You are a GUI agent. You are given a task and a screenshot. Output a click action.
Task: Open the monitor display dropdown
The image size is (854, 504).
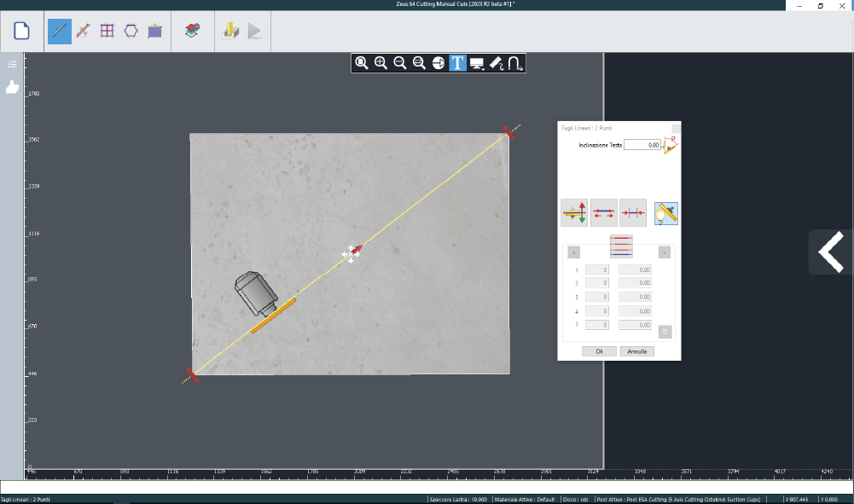click(x=477, y=63)
